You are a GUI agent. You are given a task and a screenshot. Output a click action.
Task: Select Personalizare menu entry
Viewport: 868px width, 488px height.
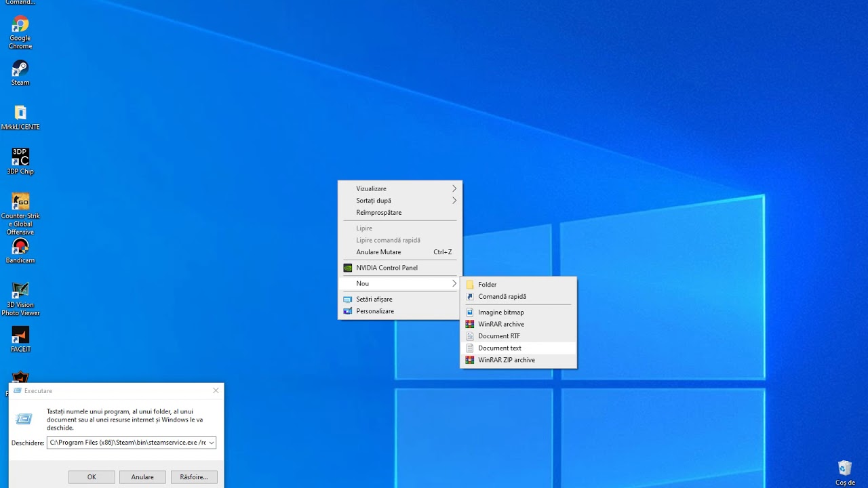click(x=400, y=311)
